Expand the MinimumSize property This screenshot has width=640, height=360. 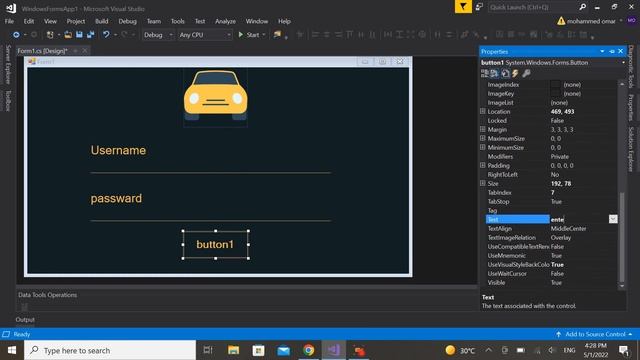482,147
